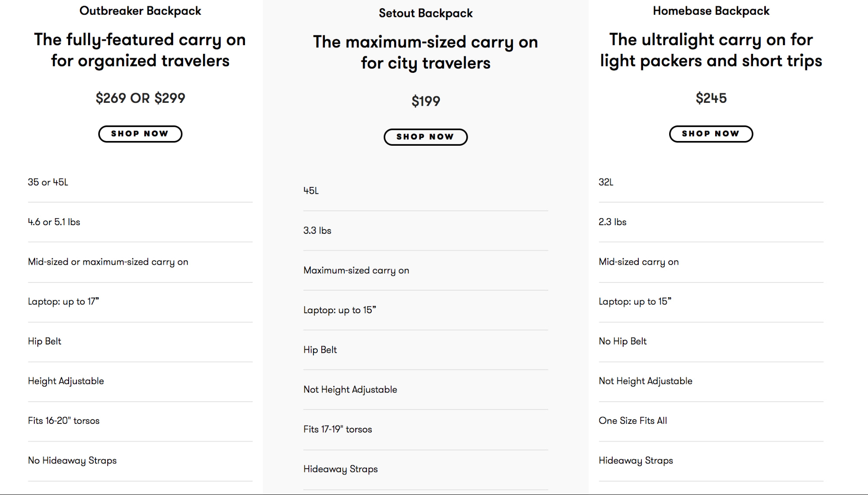
Task: Open the Outbreaker Backpack title
Action: click(x=140, y=11)
